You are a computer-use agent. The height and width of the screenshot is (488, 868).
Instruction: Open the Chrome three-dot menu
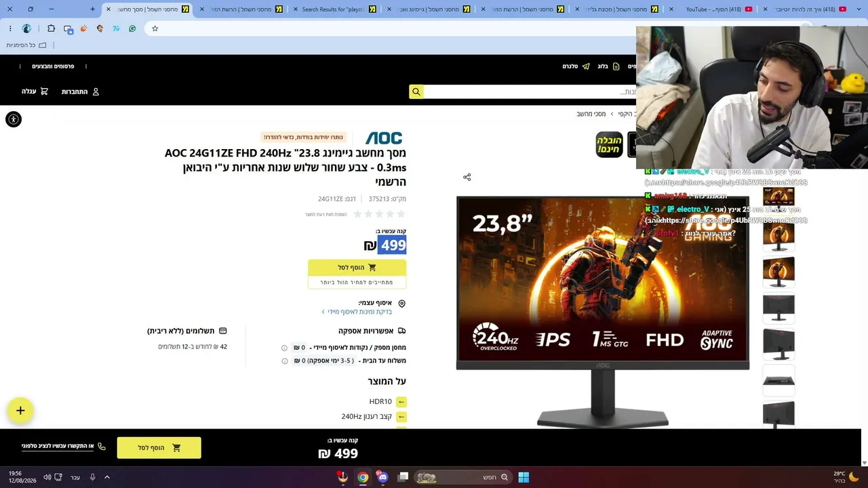[10, 28]
